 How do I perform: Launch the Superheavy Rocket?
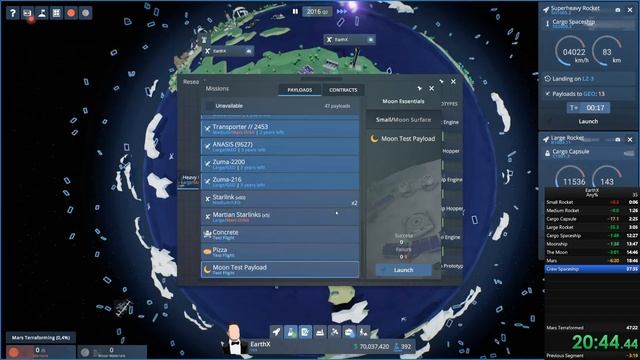coord(588,121)
